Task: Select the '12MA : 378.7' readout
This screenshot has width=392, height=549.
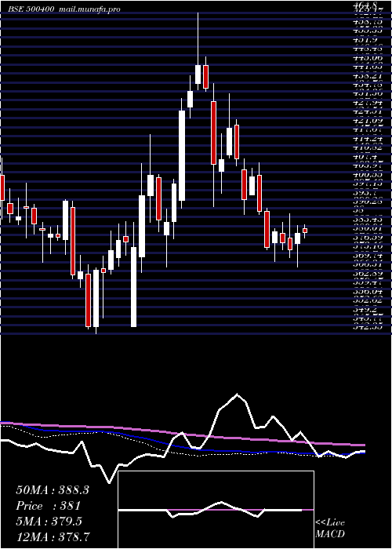Action: click(53, 536)
